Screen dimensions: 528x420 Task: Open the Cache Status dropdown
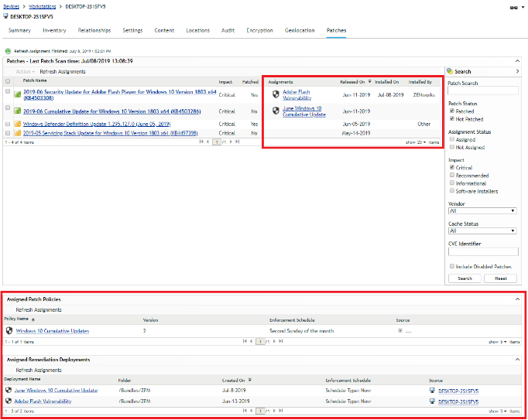point(482,230)
